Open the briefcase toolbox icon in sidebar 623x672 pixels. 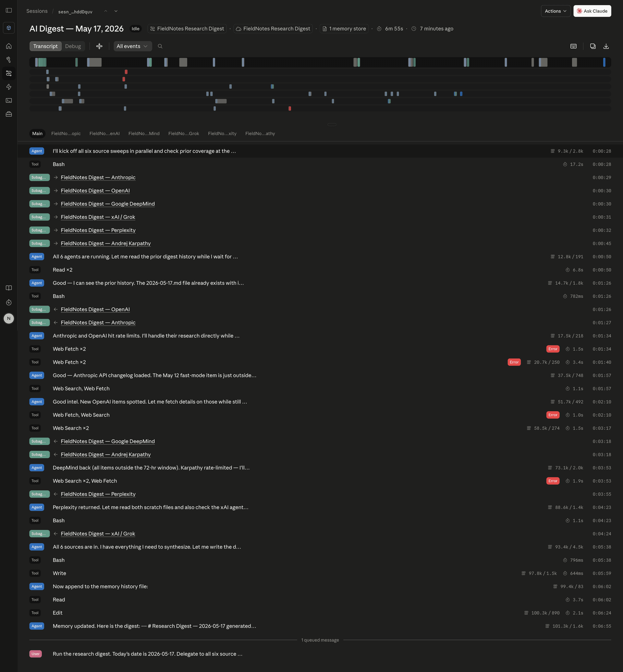[9, 114]
